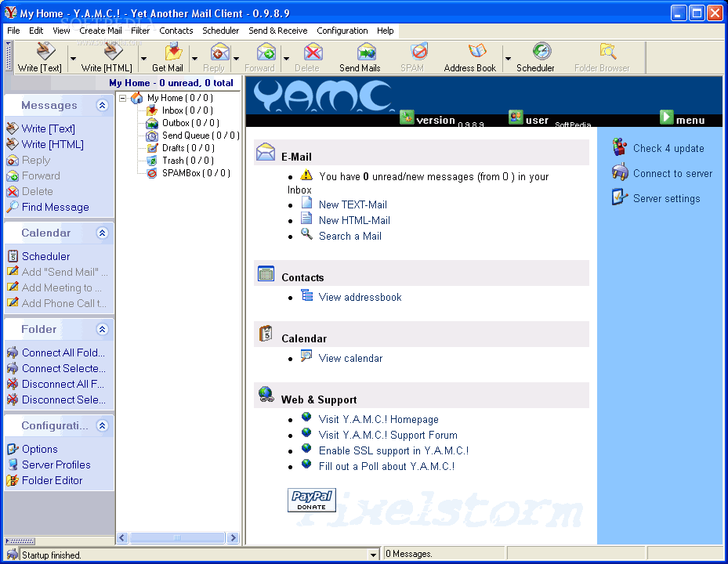
Task: Click the Web & Support globe icon
Action: coord(266,395)
